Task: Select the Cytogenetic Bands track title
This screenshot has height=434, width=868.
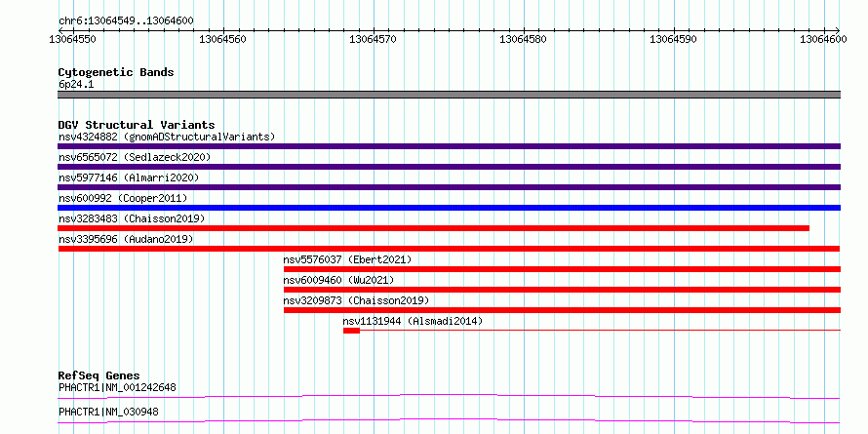Action: point(116,72)
